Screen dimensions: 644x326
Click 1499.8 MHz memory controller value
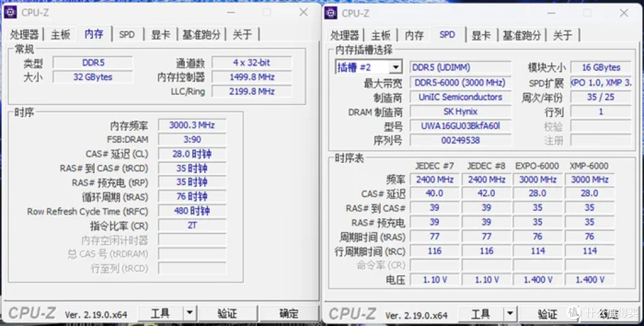click(x=252, y=77)
